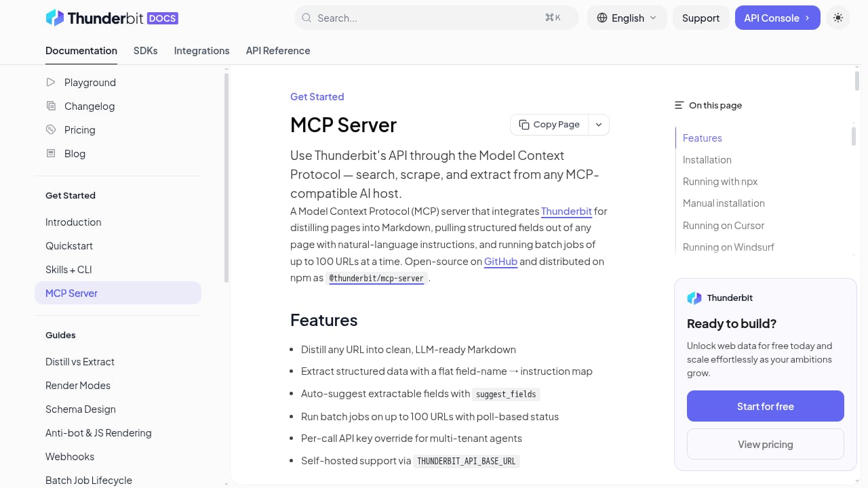The width and height of the screenshot is (868, 488).
Task: Click the On this page list icon
Action: (679, 105)
